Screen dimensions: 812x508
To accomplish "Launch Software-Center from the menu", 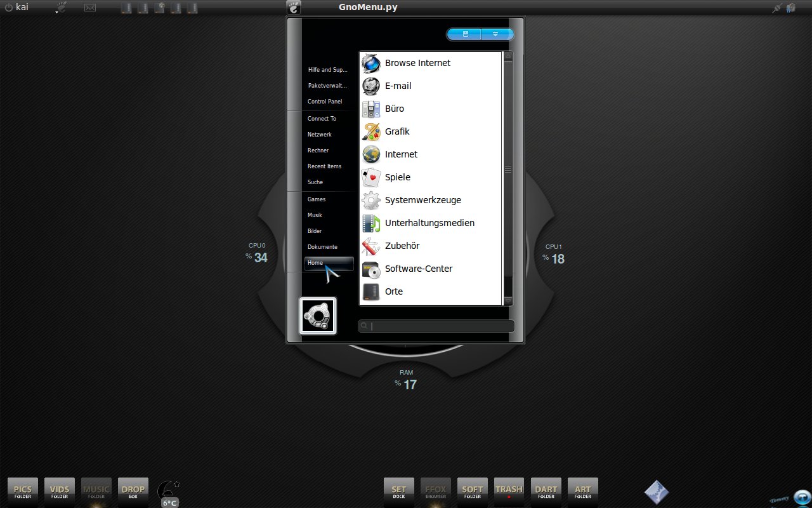I will (431, 269).
